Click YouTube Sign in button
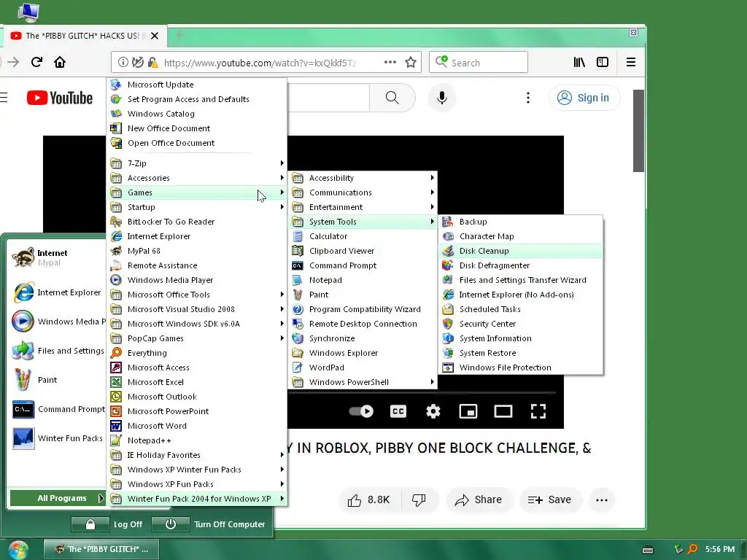Viewport: 747px width, 560px height. point(584,98)
